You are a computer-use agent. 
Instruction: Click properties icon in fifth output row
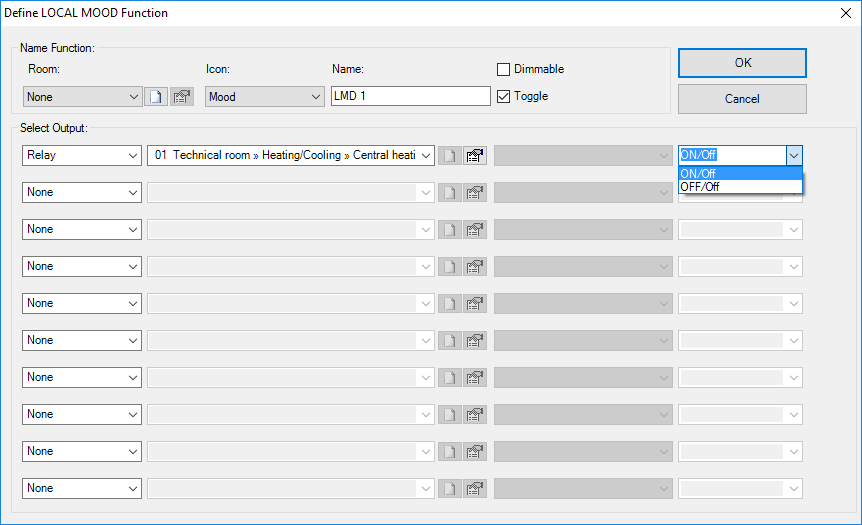(x=475, y=304)
